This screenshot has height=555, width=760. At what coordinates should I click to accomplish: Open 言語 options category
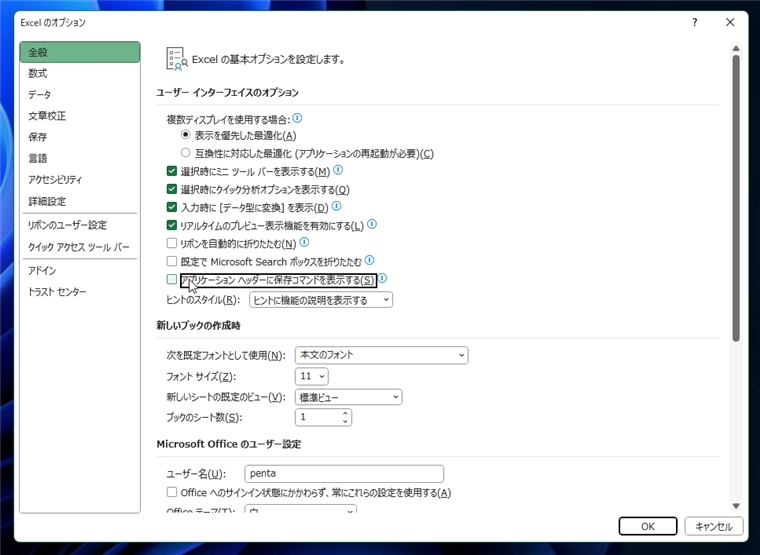(80, 159)
